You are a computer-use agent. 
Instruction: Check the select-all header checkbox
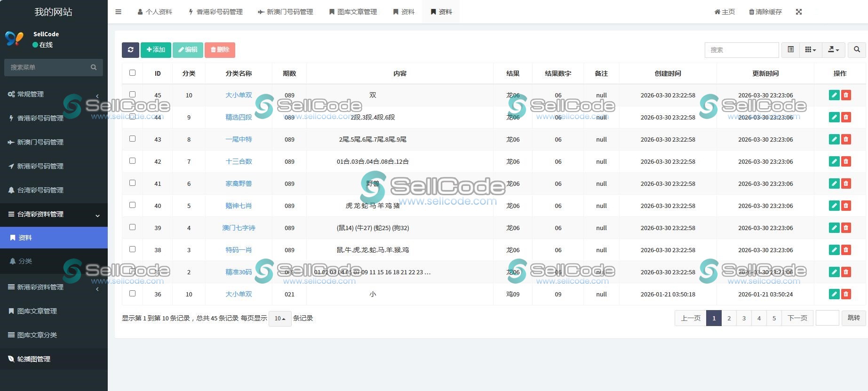coord(132,72)
